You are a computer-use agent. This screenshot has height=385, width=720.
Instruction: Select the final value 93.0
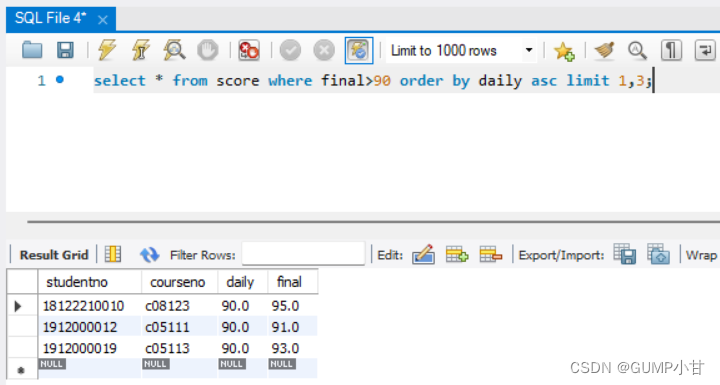[292, 348]
